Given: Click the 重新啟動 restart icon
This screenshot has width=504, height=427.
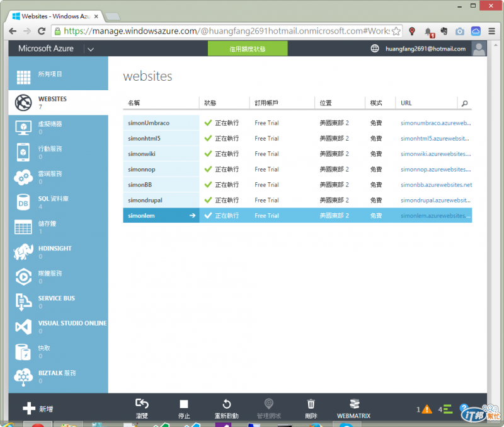Looking at the screenshot, I should pos(227,404).
